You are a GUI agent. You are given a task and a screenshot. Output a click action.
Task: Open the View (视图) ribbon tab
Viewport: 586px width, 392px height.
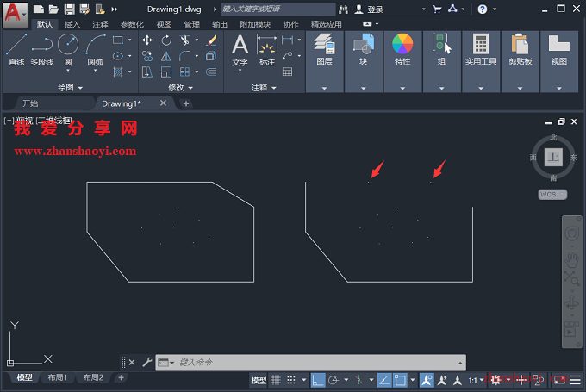point(164,24)
